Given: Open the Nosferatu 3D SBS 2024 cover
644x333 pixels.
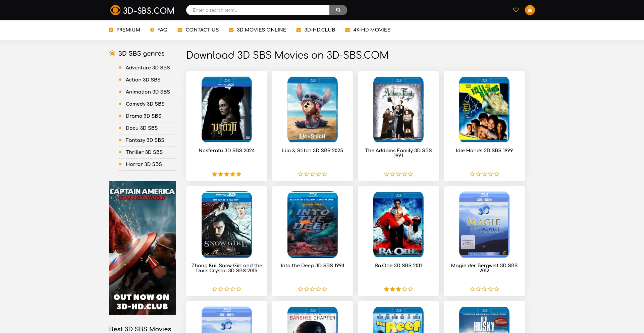Looking at the screenshot, I should (x=227, y=109).
